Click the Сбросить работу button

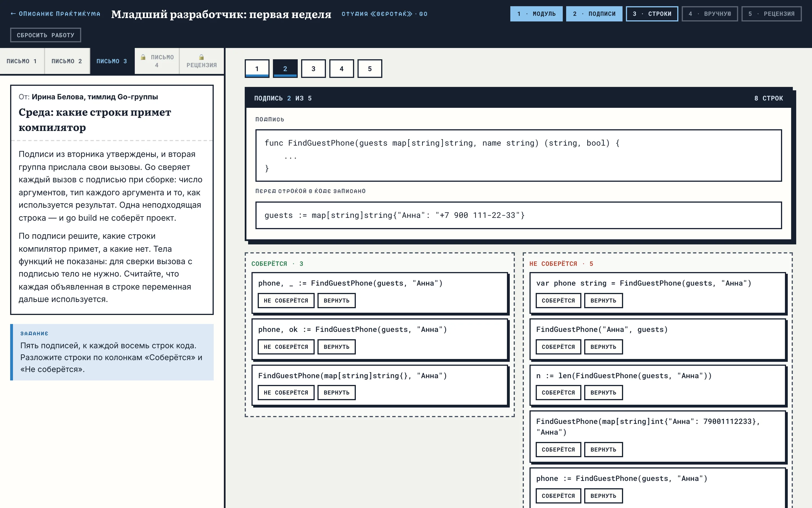(x=46, y=35)
